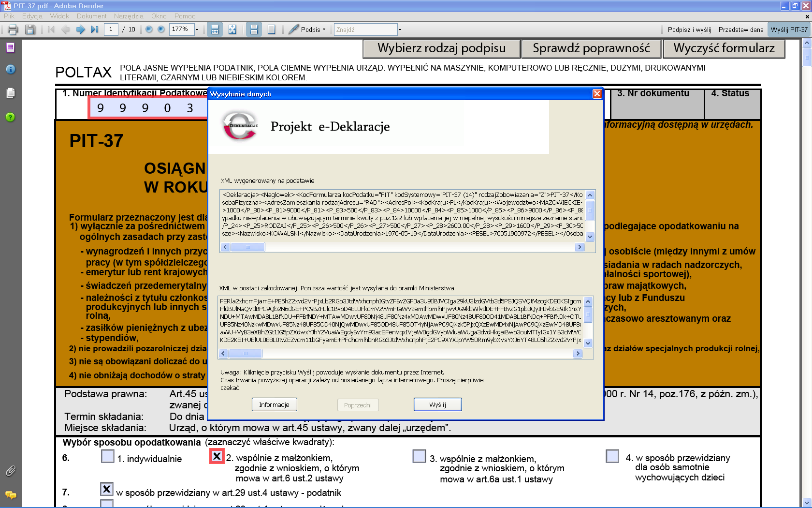Click the zoom in plus icon
812x508 pixels.
[161, 30]
